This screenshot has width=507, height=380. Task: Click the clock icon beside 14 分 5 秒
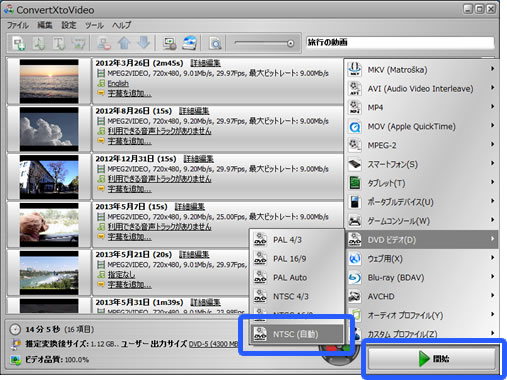point(15,329)
